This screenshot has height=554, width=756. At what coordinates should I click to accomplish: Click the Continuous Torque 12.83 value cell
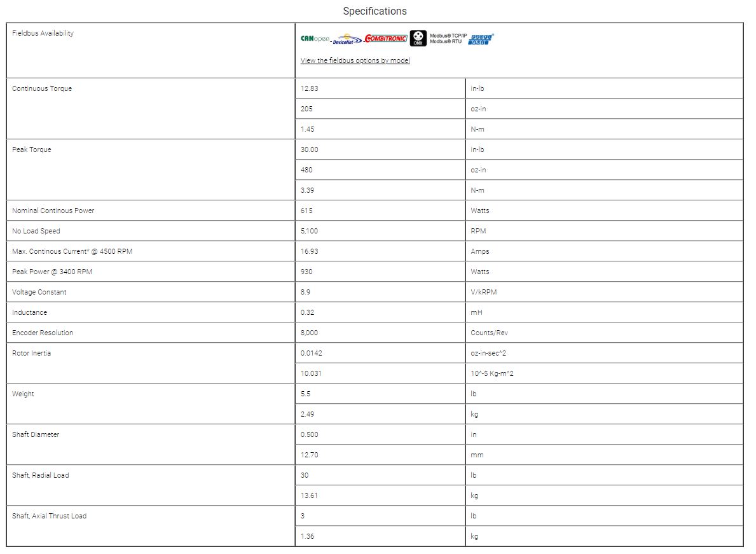click(310, 88)
